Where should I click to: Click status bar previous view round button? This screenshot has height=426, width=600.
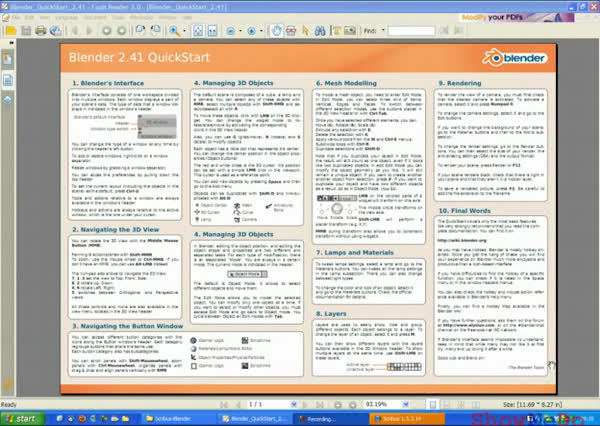click(x=338, y=405)
